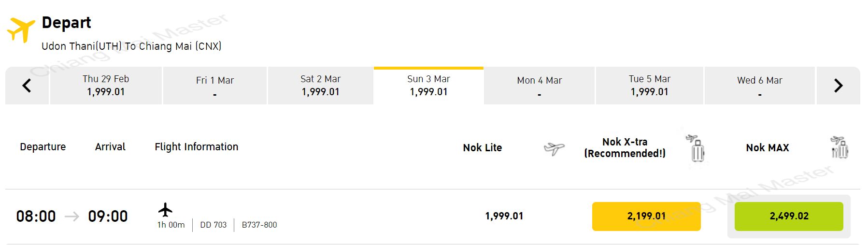Select the Sun 3 Mar date tab
The image size is (868, 245).
tap(429, 86)
